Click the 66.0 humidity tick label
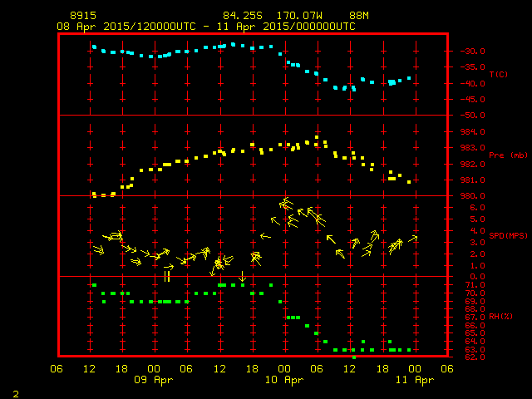The image size is (532, 399). [x=475, y=325]
